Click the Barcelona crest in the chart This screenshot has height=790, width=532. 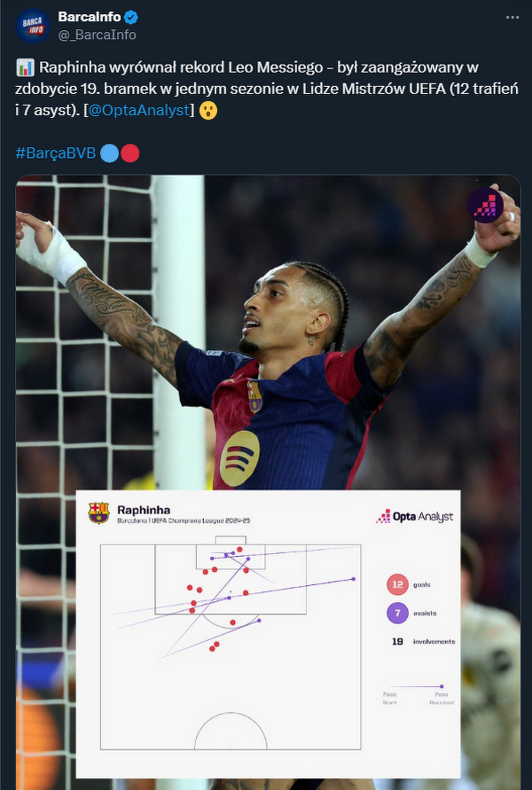pos(98,512)
